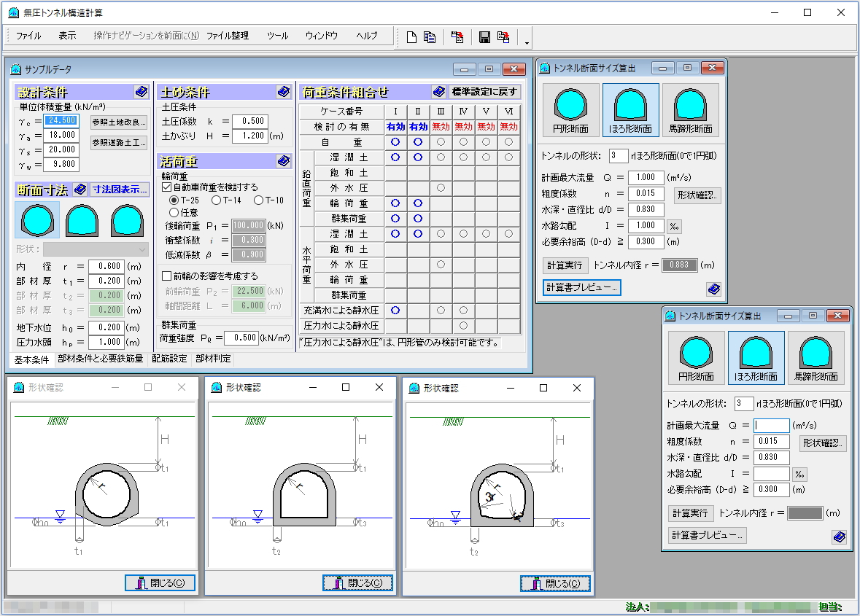Image resolution: width=860 pixels, height=616 pixels.
Task: Open the toolbar overflow dropdown arrow
Action: pyautogui.click(x=527, y=42)
